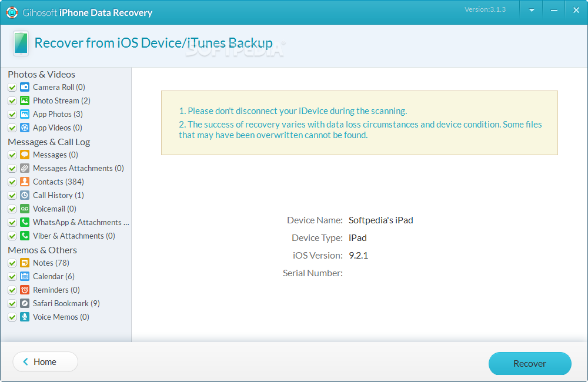Viewport: 588px width, 382px height.
Task: Uncheck the Contacts checkbox
Action: [12, 182]
